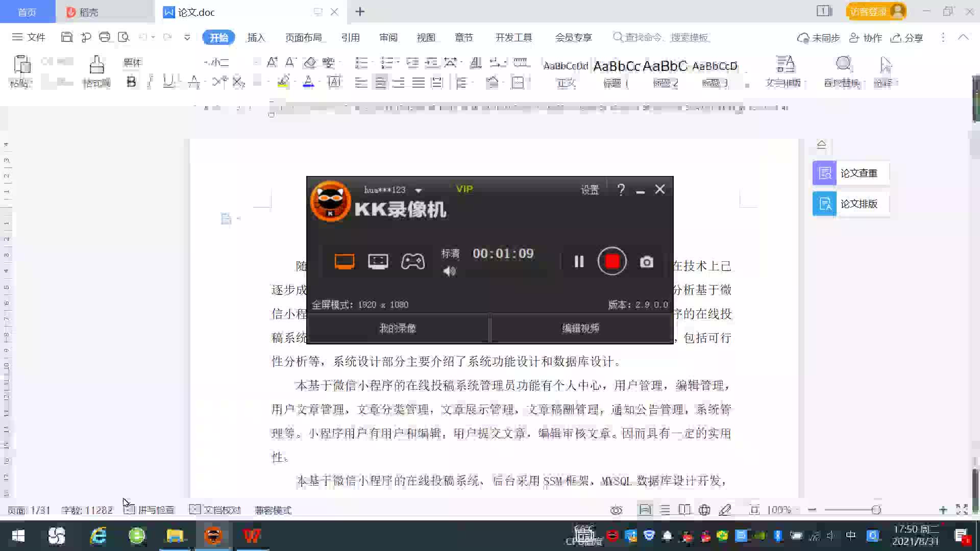Viewport: 980px width, 551px height.
Task: Click the Paste clipboard icon
Action: click(x=21, y=65)
